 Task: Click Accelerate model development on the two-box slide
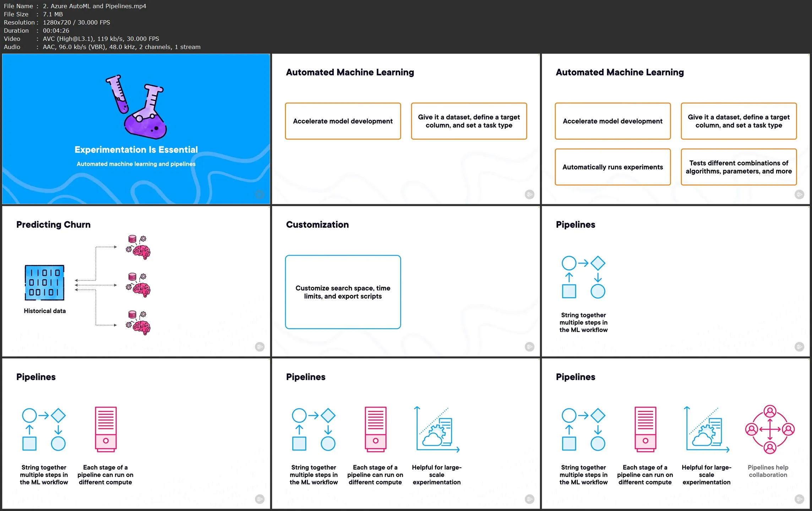[x=343, y=121]
